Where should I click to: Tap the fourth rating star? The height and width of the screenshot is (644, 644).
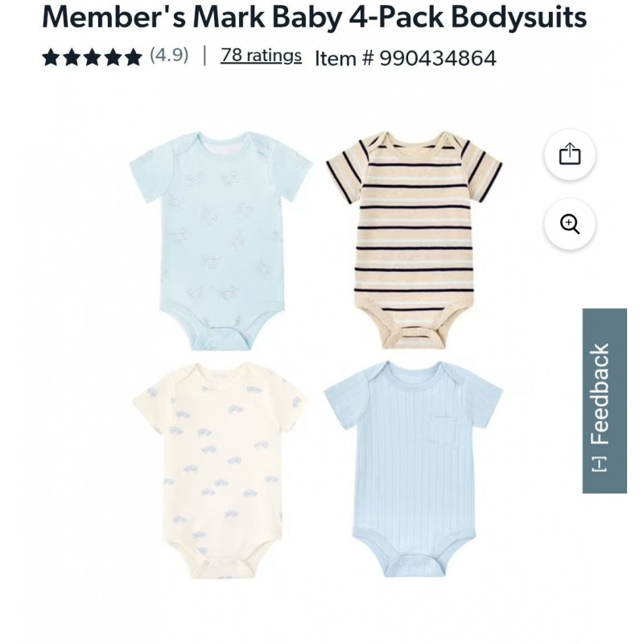click(113, 57)
